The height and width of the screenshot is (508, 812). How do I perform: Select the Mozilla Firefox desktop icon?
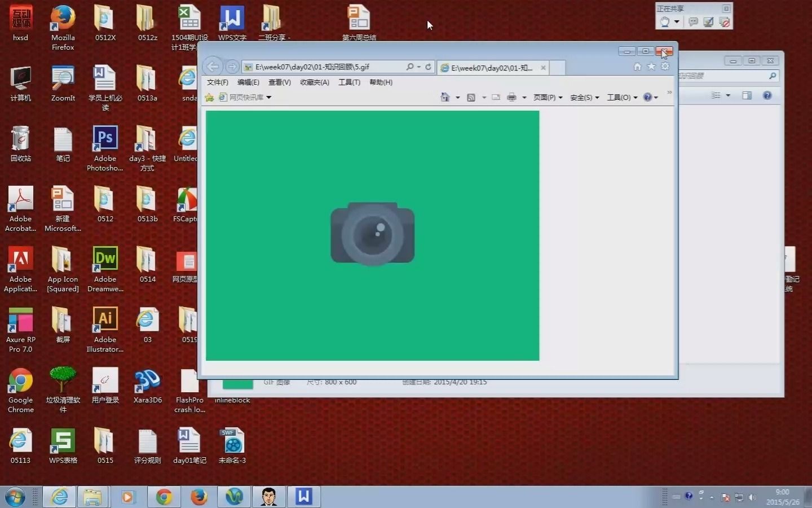pos(63,28)
